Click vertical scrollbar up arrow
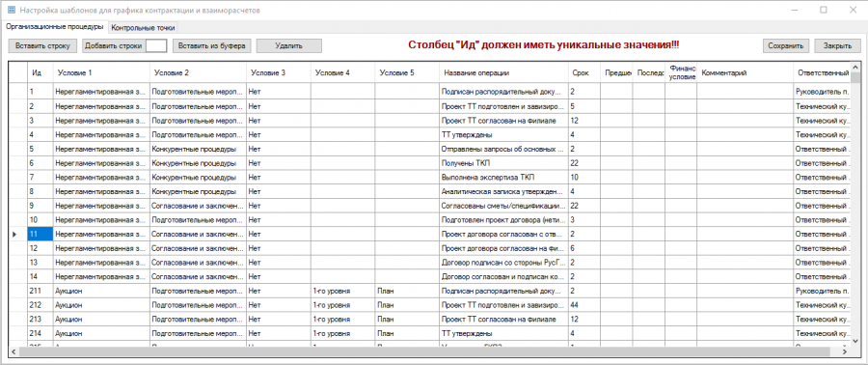The width and height of the screenshot is (868, 365). [855, 67]
